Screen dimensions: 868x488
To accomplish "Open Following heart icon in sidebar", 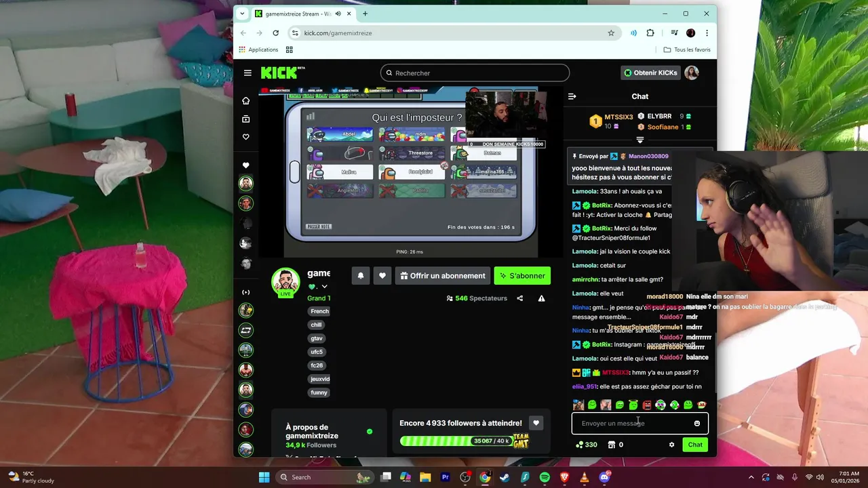I will [245, 137].
